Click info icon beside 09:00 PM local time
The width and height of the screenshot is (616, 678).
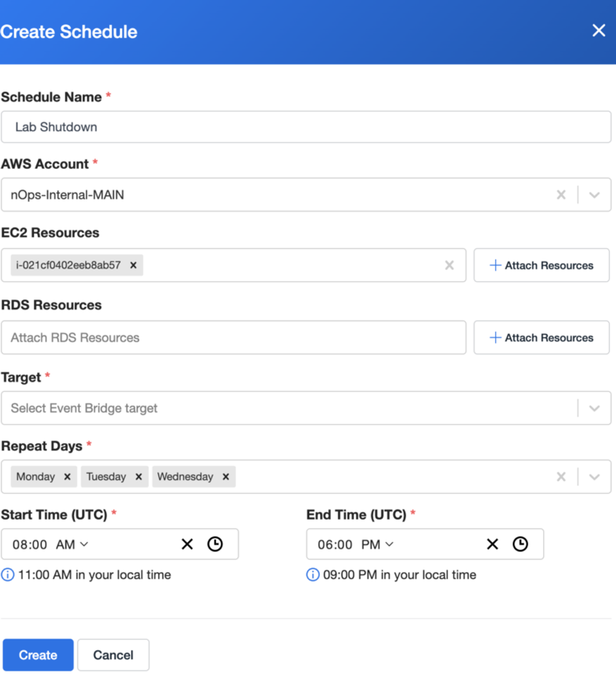[313, 574]
